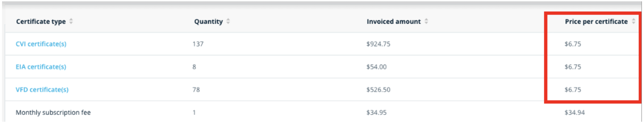Click sort arrows beside Invoiced amount
Screen dimensions: 644x131
click(426, 21)
